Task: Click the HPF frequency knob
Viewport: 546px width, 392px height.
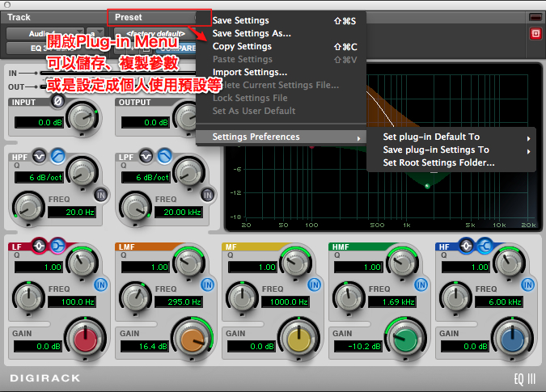Action: pyautogui.click(x=28, y=208)
